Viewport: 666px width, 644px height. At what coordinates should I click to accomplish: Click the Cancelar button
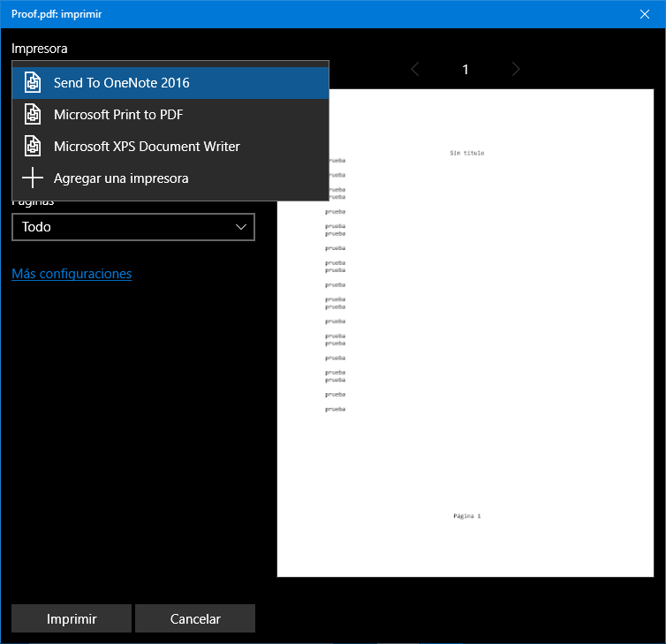pos(195,618)
